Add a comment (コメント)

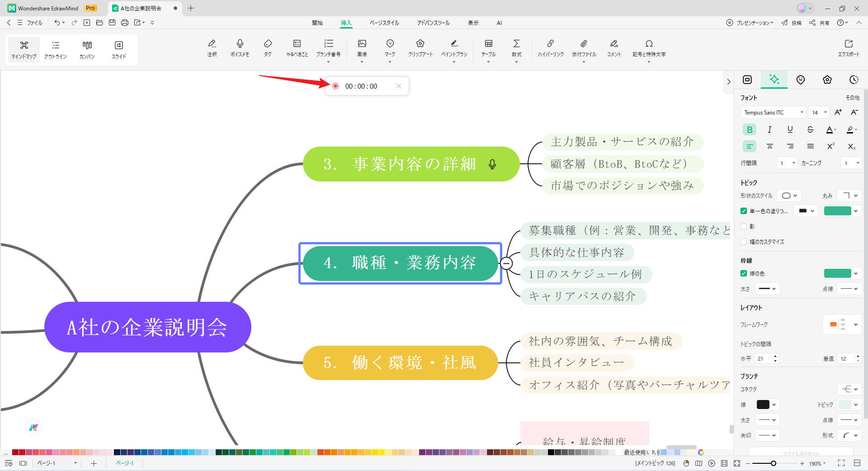614,48
